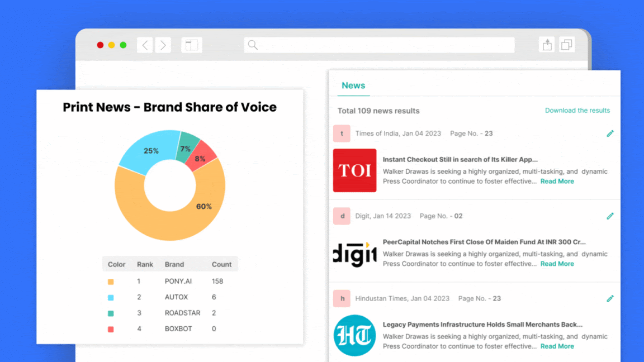Focus the browser address bar
The height and width of the screenshot is (362, 644).
(x=379, y=45)
